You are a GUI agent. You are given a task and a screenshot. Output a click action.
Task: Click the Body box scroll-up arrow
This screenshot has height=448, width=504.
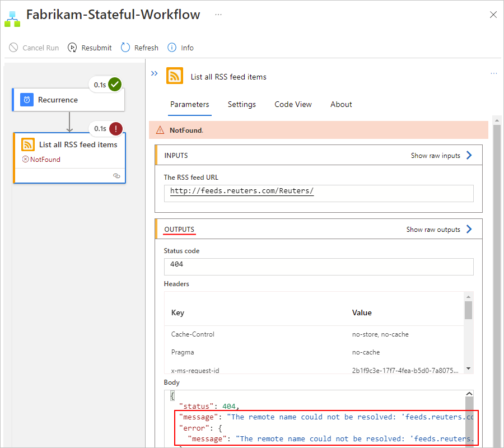469,394
